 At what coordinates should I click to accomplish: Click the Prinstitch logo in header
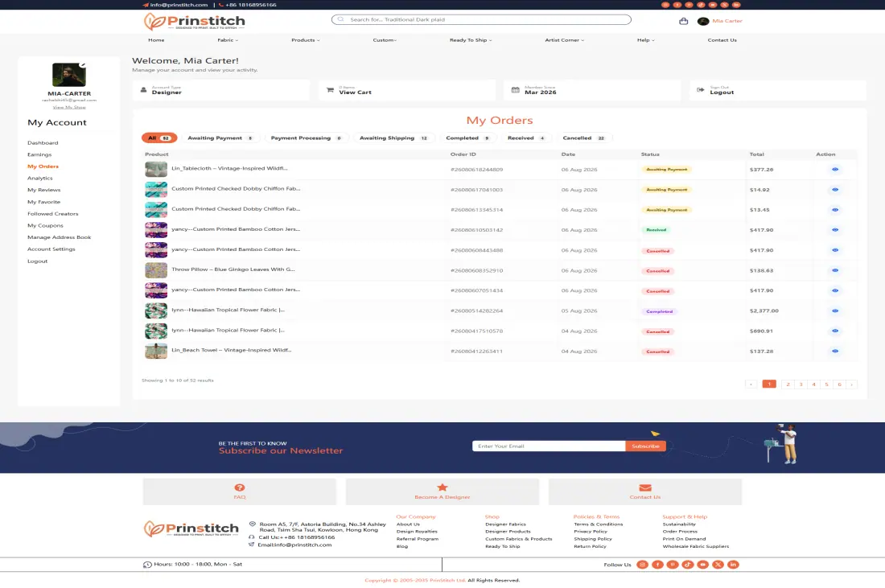194,22
